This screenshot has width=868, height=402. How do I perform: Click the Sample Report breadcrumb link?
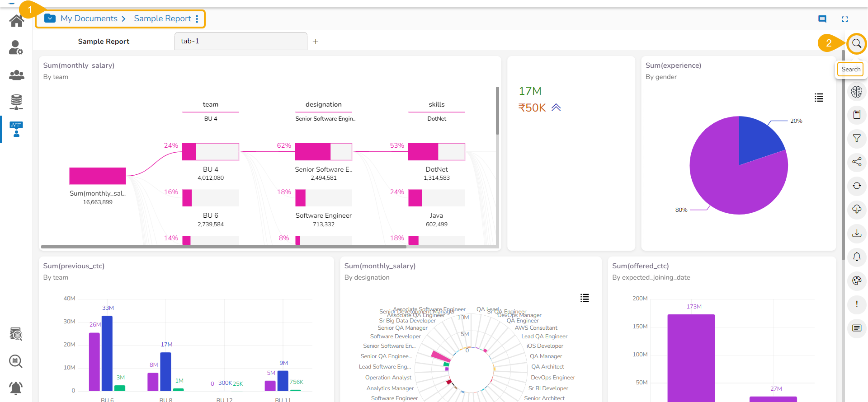pos(162,19)
